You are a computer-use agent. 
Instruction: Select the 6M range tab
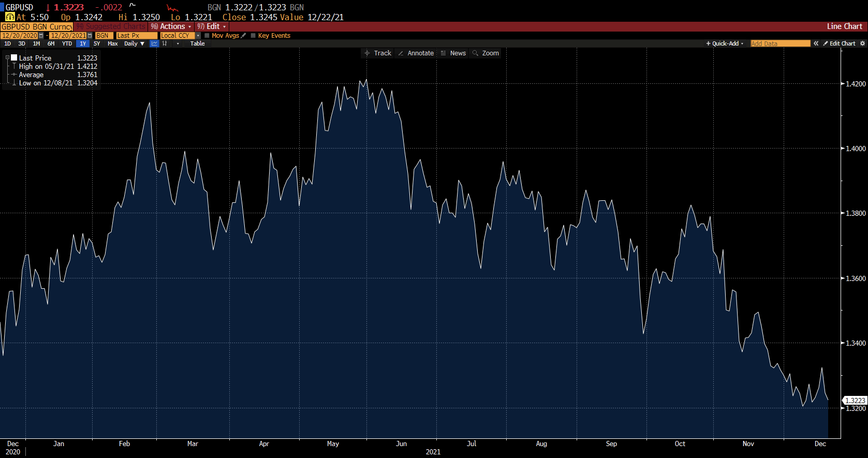pyautogui.click(x=51, y=43)
